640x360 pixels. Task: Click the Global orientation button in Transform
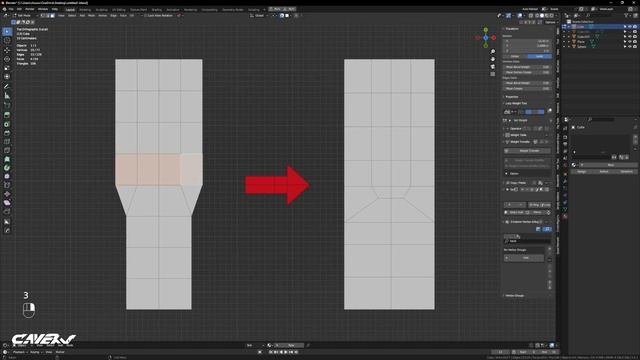(516, 56)
